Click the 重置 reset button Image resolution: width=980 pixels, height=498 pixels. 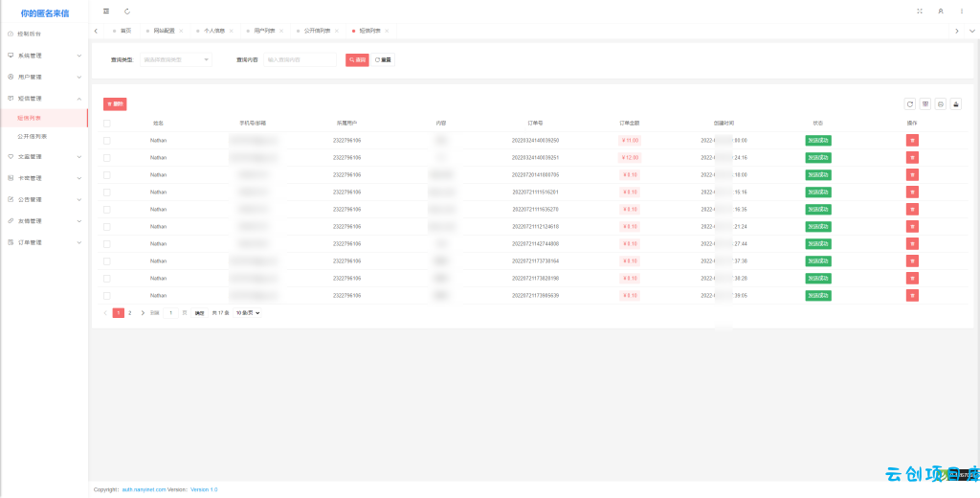pyautogui.click(x=383, y=60)
